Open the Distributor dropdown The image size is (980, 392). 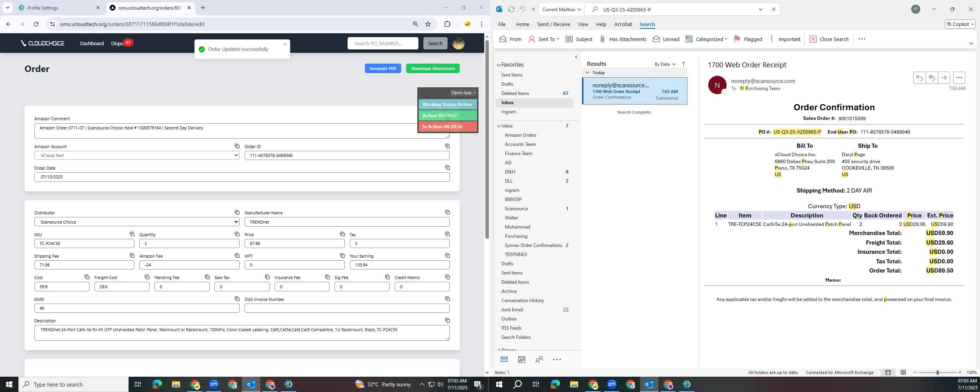(x=137, y=222)
